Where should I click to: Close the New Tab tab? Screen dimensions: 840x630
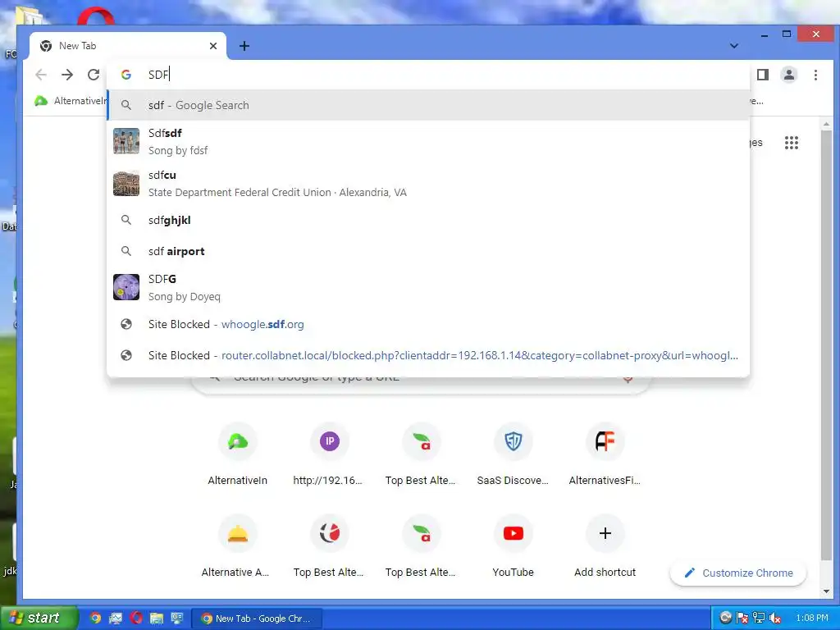coord(213,46)
